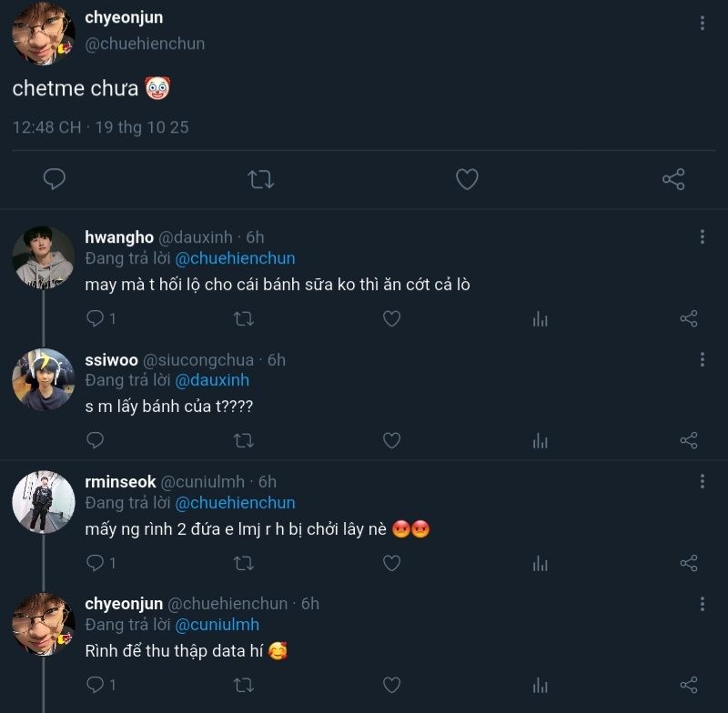Like the main "chetme chưa" tweet
The width and height of the screenshot is (728, 713).
coord(467,179)
